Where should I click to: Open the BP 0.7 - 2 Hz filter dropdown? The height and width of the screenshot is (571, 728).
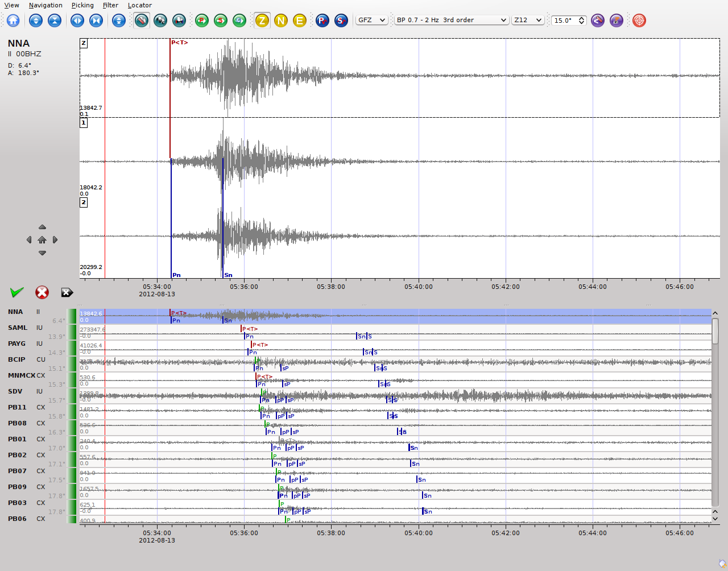[451, 20]
